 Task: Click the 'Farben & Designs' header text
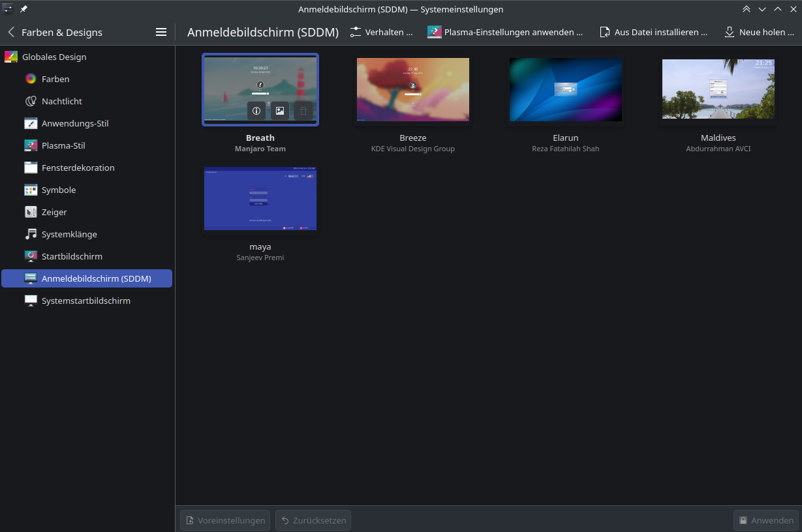pos(62,32)
